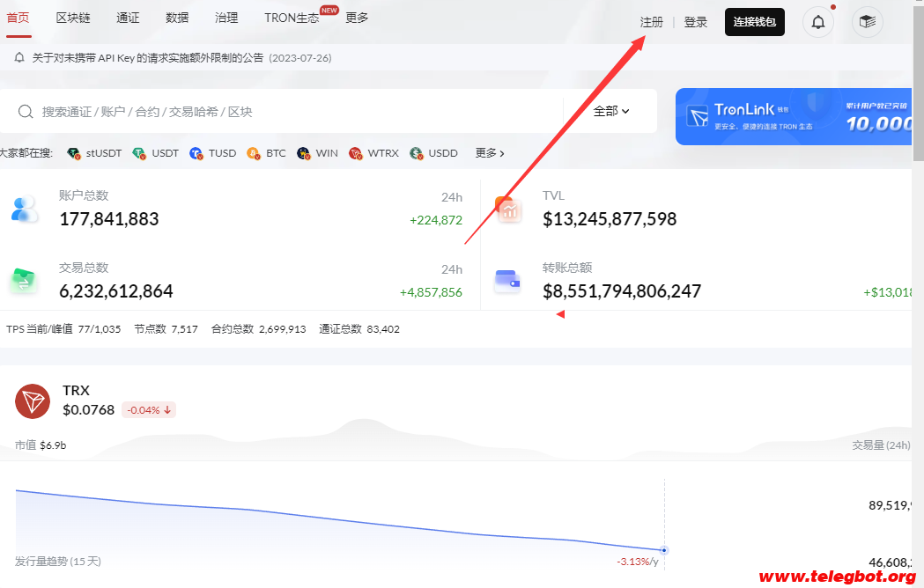Click the market cap $6.9b
This screenshot has height=588, width=924.
click(53, 445)
